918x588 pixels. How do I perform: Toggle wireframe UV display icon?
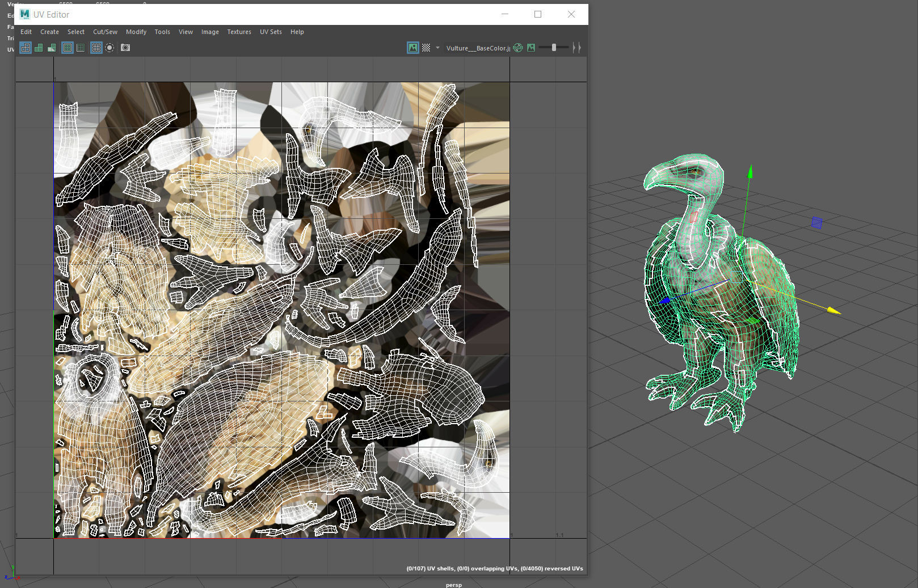[26, 48]
